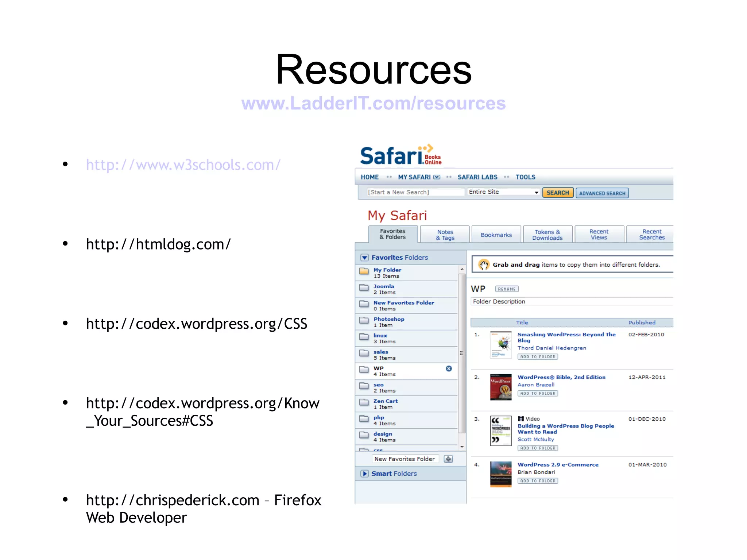747x560 pixels.
Task: Click the folder list scroll-down arrow
Action: point(462,447)
